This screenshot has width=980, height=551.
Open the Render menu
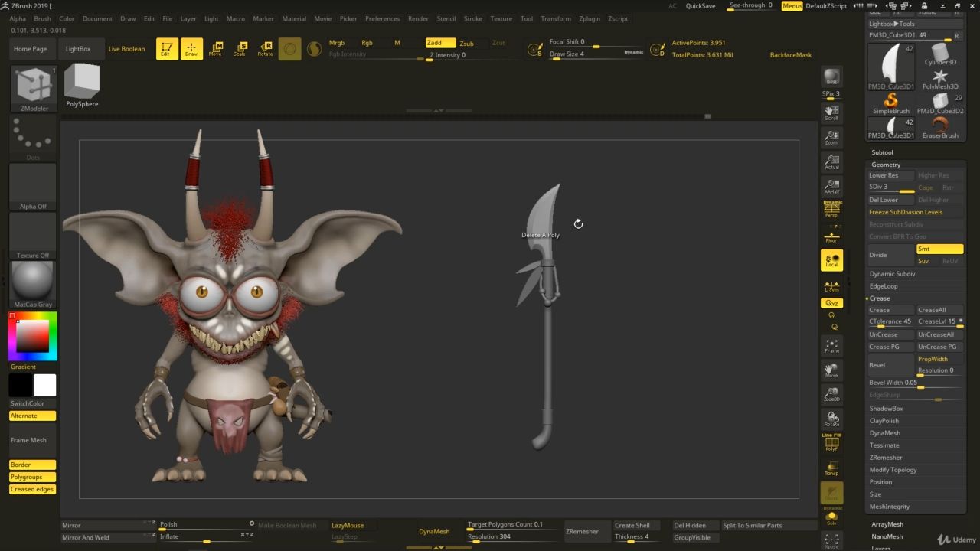(418, 18)
